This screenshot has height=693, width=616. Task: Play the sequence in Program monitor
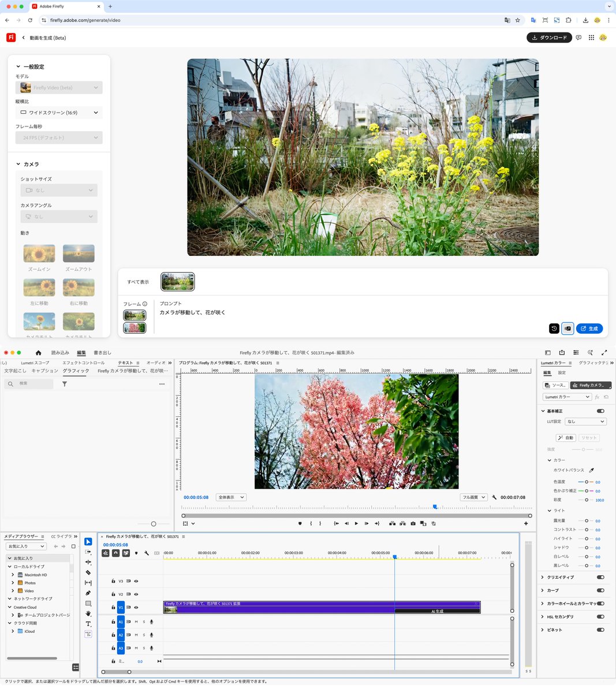point(356,524)
